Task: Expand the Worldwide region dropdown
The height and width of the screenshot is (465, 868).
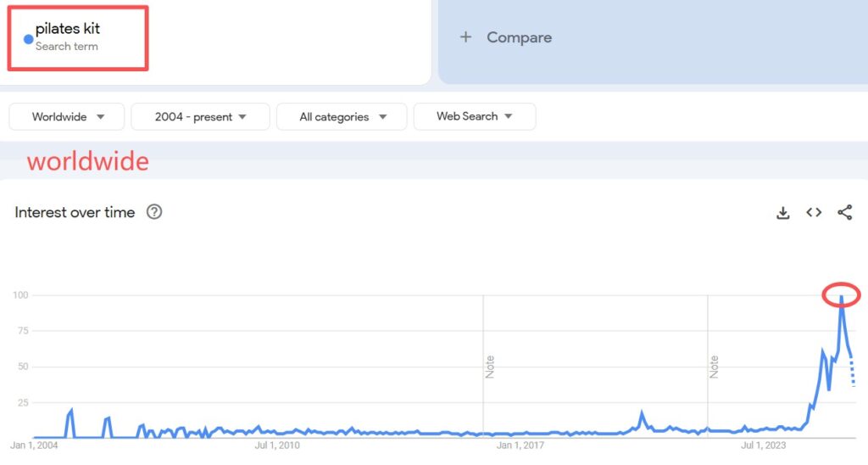Action: pos(67,117)
